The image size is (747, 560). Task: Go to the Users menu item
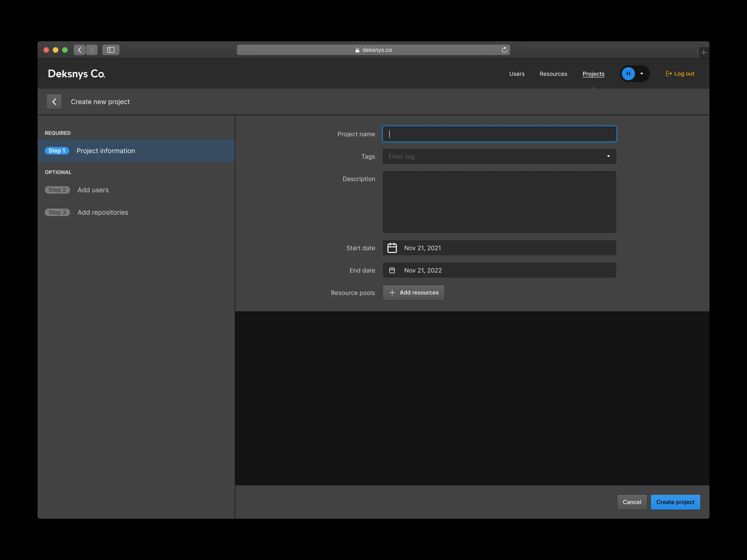517,73
